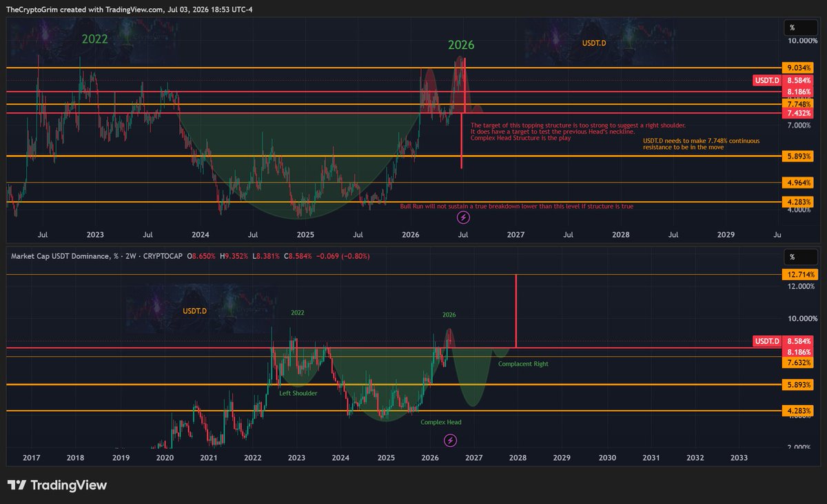Select the 4.283% label in the lower chart
Screen dimensions: 827x504
tap(798, 411)
